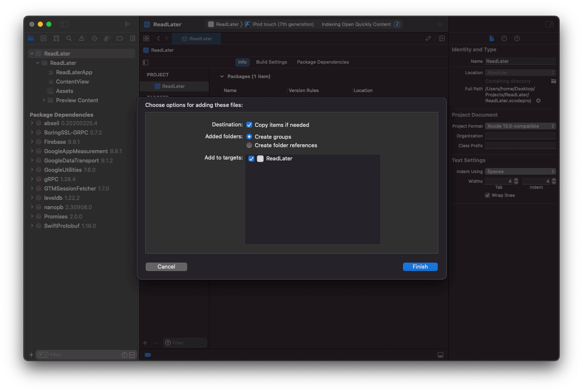Reveal full path in Finder arrow
The height and width of the screenshot is (392, 583).
tap(538, 101)
